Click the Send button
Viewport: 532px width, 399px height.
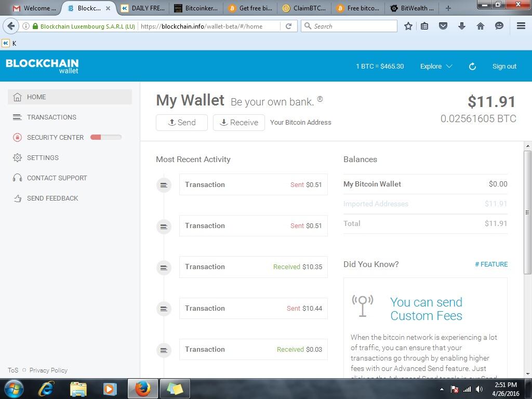pyautogui.click(x=182, y=123)
